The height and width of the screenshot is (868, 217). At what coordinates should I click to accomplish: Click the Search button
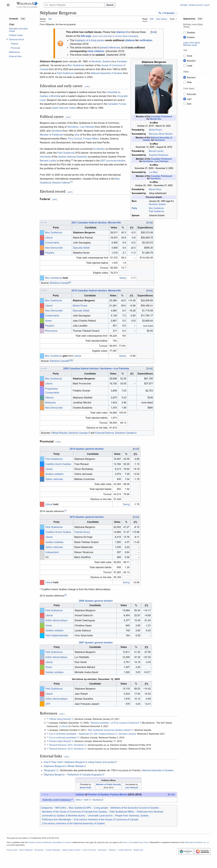point(110,5)
